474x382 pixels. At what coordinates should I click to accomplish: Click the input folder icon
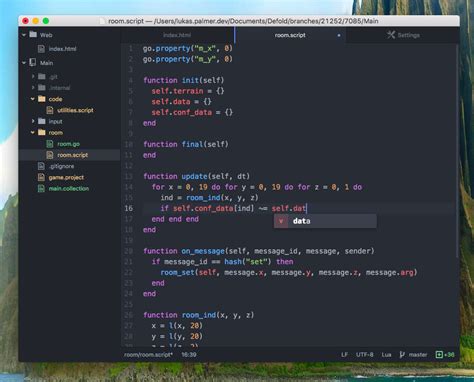pos(42,121)
